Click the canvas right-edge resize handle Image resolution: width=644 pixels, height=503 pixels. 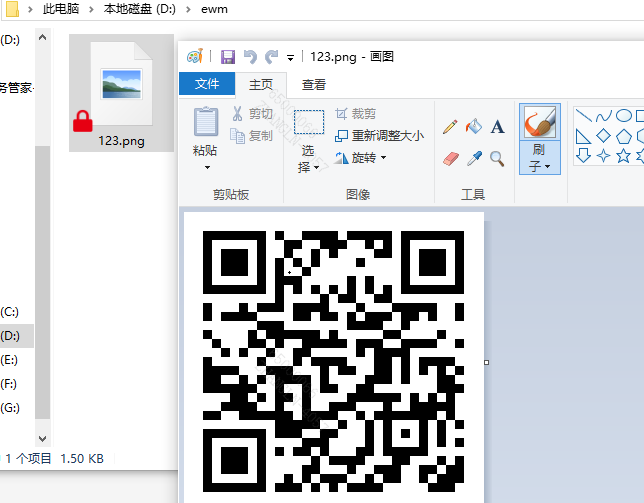pyautogui.click(x=487, y=363)
